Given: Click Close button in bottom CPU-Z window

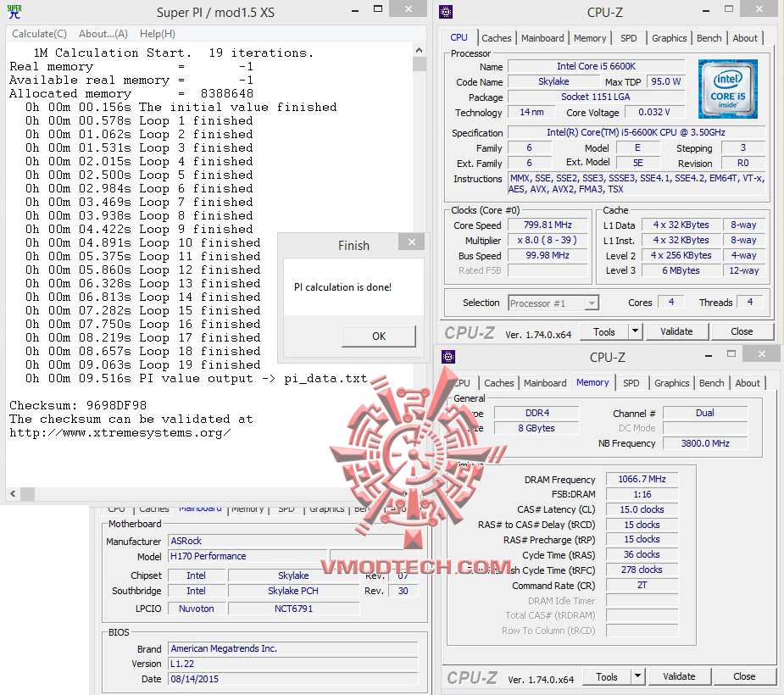Looking at the screenshot, I should tap(744, 676).
